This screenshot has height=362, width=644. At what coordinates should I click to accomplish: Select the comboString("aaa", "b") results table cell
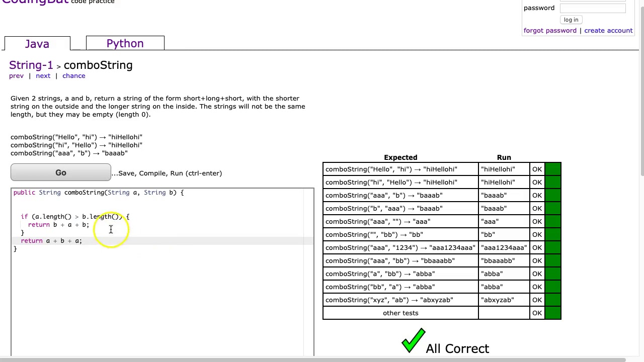400,196
